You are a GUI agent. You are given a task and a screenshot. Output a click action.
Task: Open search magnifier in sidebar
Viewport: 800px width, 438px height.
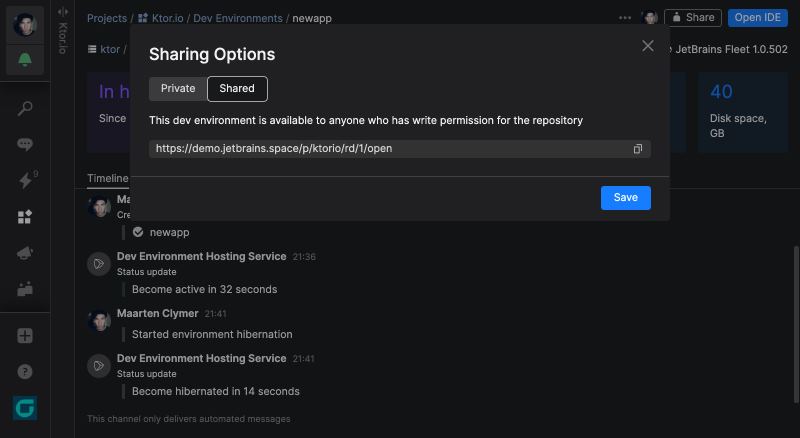[24, 108]
